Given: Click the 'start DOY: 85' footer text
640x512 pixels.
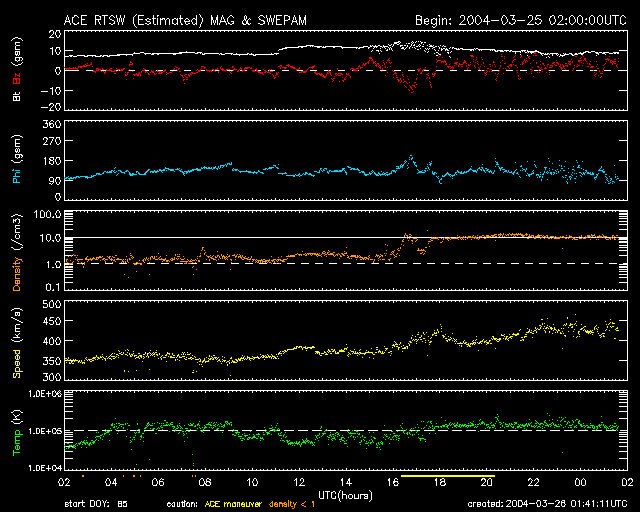Looking at the screenshot, I should tap(96, 504).
